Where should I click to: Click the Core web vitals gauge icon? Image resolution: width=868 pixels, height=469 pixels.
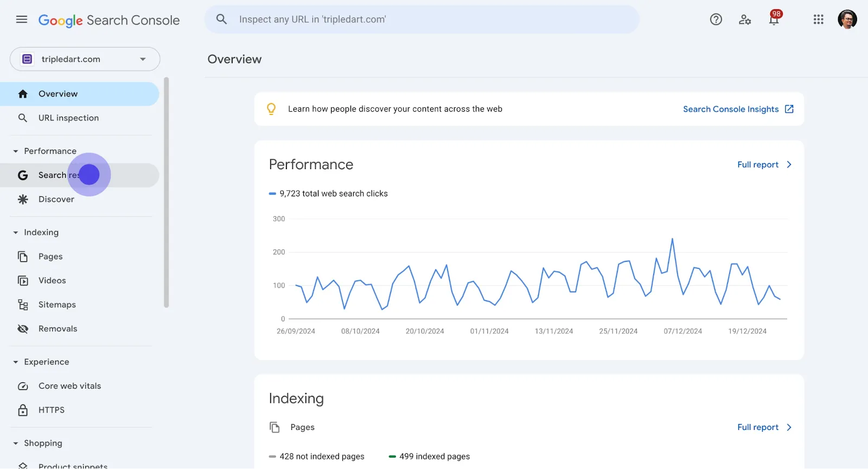tap(23, 386)
